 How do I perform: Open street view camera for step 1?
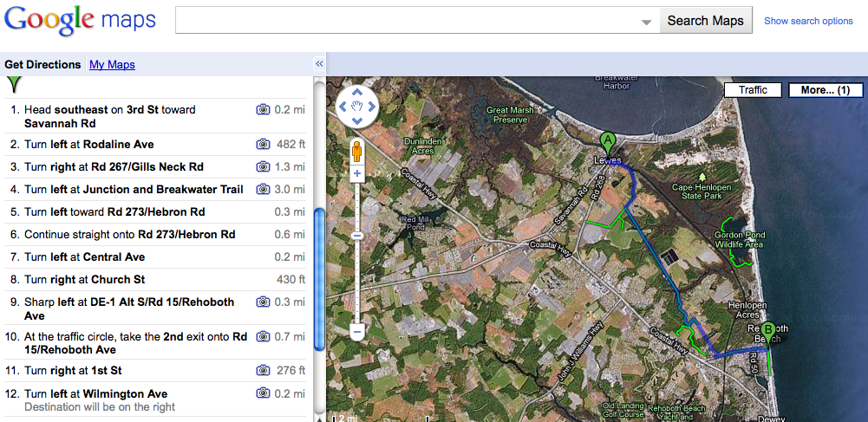click(263, 110)
